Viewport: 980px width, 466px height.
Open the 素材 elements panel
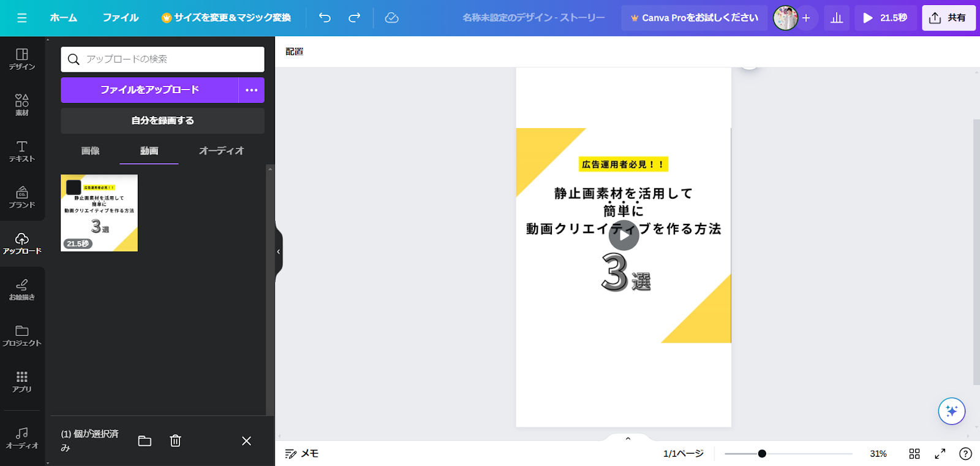point(22,105)
